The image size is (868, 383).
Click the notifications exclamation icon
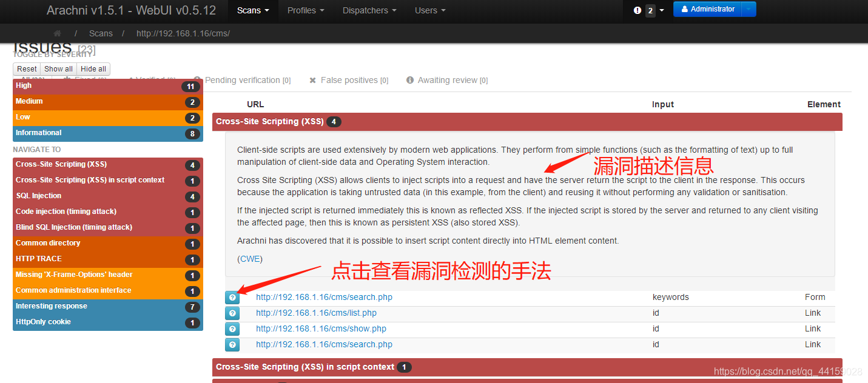click(638, 10)
